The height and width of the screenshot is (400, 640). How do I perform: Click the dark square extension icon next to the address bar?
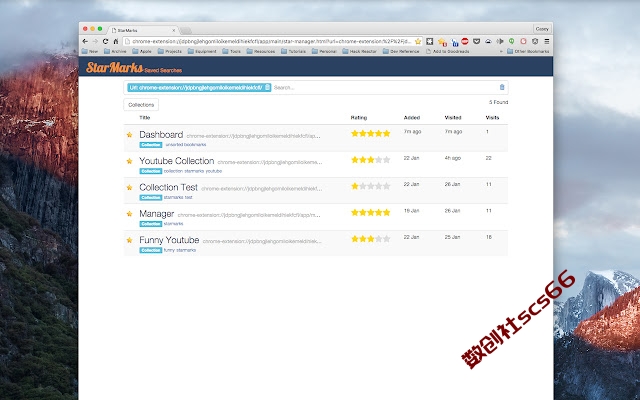click(429, 41)
